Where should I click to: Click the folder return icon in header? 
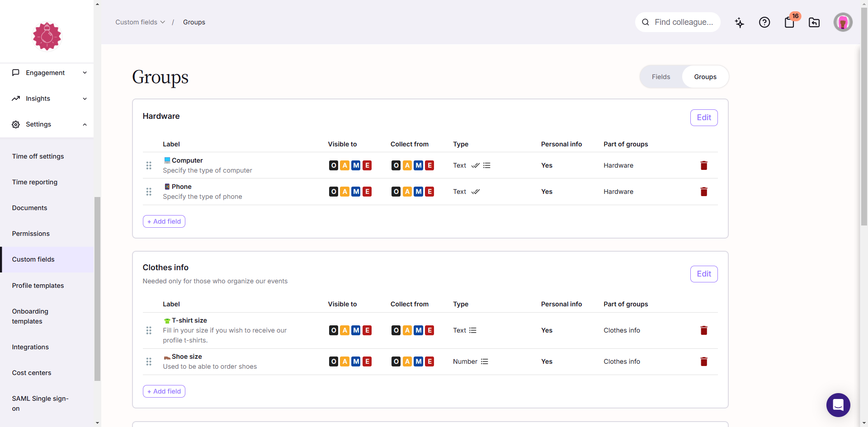(x=814, y=22)
